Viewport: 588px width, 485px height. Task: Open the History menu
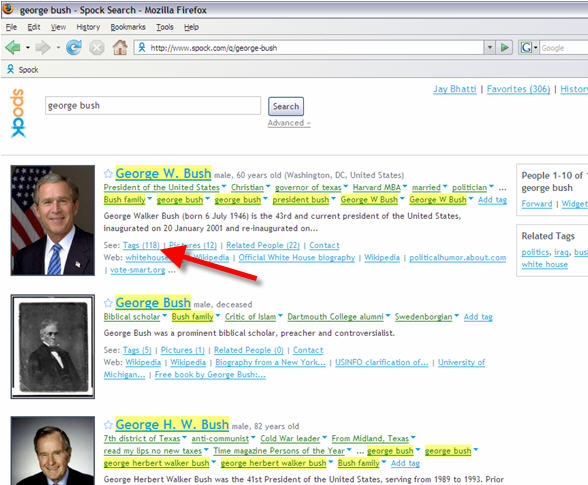(x=88, y=27)
